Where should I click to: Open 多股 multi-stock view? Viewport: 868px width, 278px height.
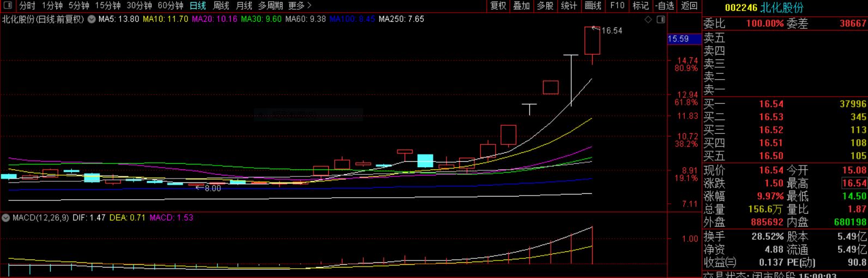pos(545,5)
